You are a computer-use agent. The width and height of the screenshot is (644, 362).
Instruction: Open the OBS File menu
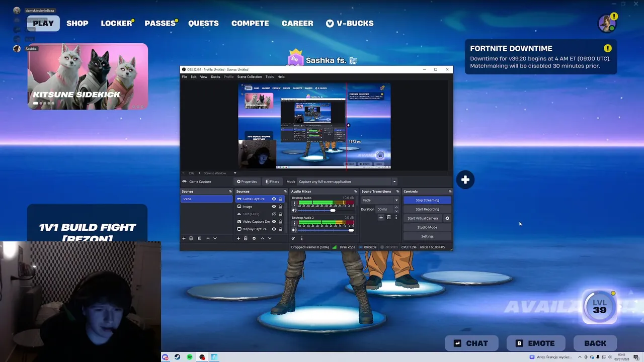tap(185, 77)
